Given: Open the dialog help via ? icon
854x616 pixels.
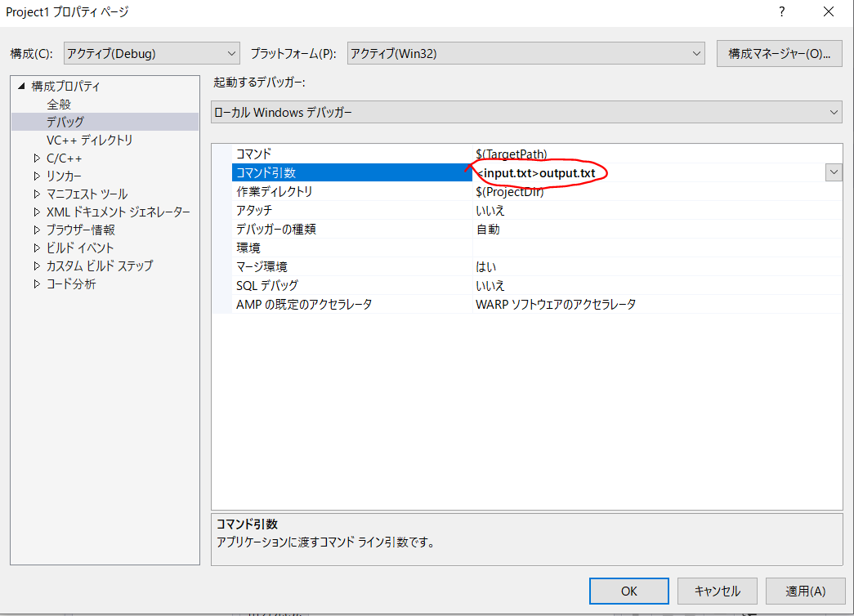Looking at the screenshot, I should pos(781,12).
